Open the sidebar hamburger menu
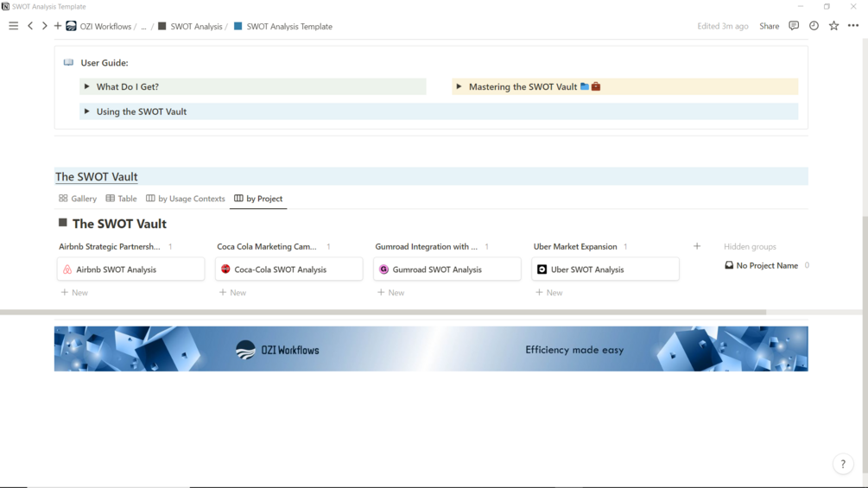The width and height of the screenshot is (868, 488). [13, 26]
